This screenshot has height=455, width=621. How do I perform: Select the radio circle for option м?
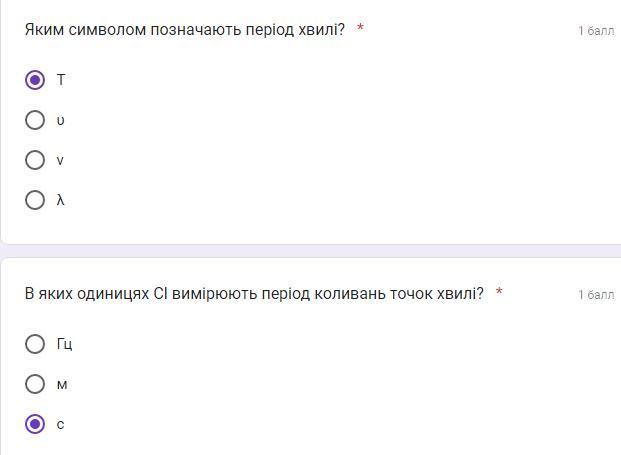coord(35,384)
